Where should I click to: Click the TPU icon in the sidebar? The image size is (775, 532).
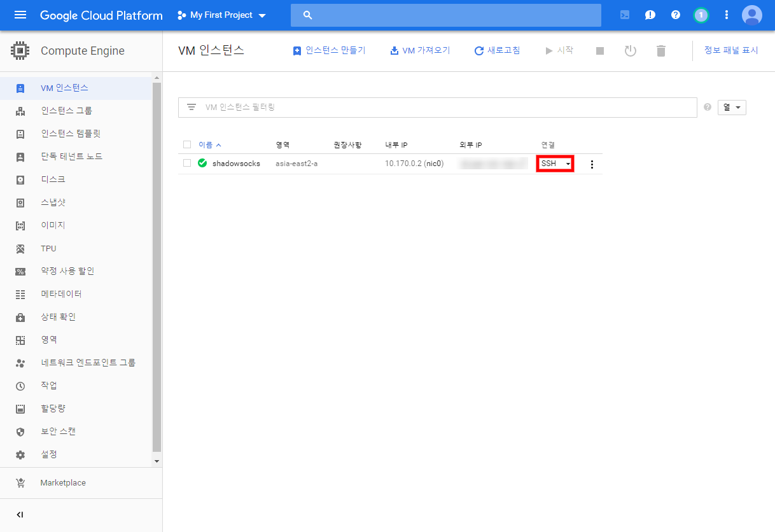point(20,248)
